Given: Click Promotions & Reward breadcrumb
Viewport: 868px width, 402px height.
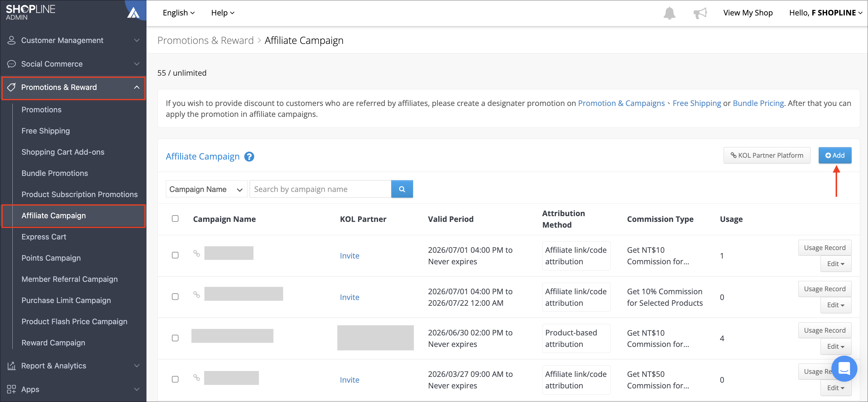Looking at the screenshot, I should pos(205,41).
